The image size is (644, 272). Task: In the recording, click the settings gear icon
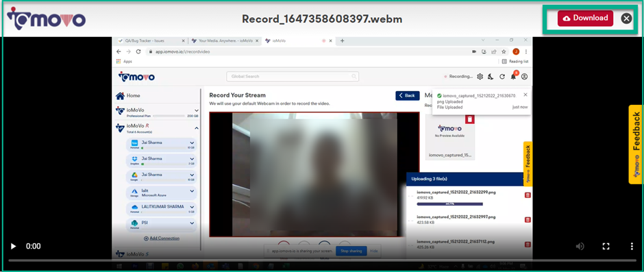point(480,77)
